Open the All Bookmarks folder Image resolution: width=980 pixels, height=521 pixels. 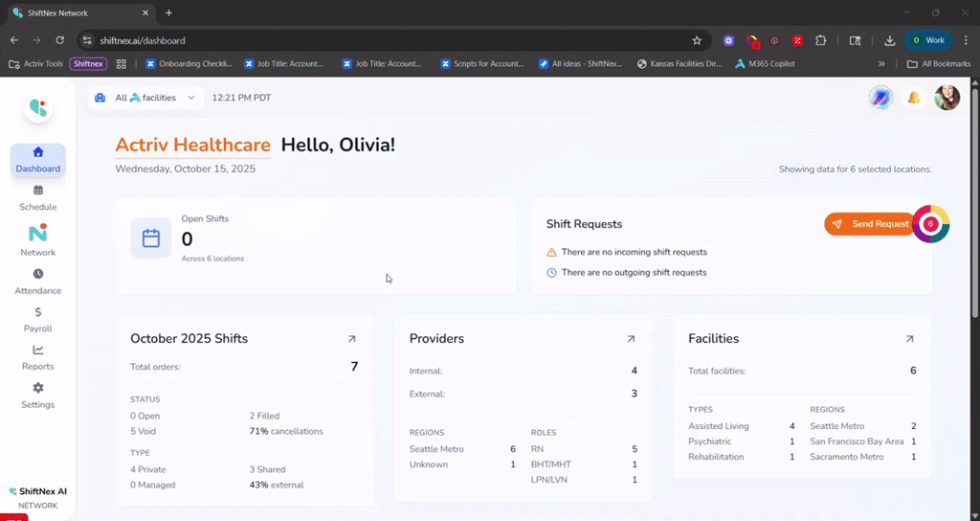click(x=938, y=64)
